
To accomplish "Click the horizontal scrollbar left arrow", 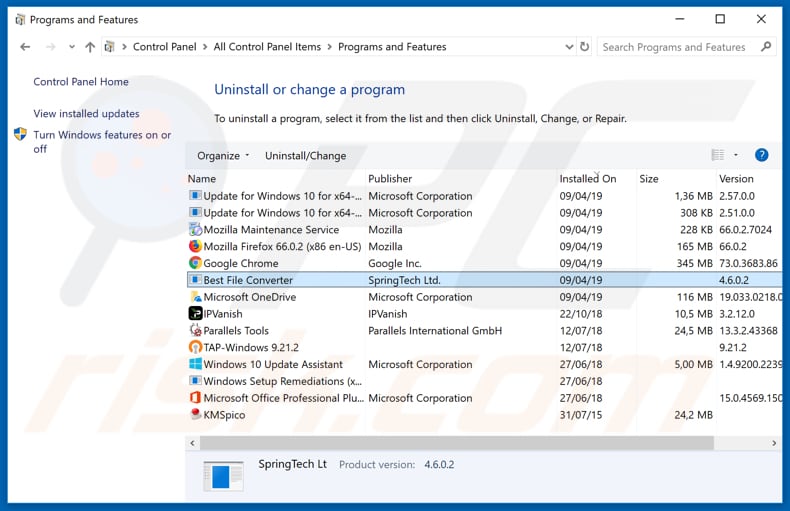I will [192, 443].
